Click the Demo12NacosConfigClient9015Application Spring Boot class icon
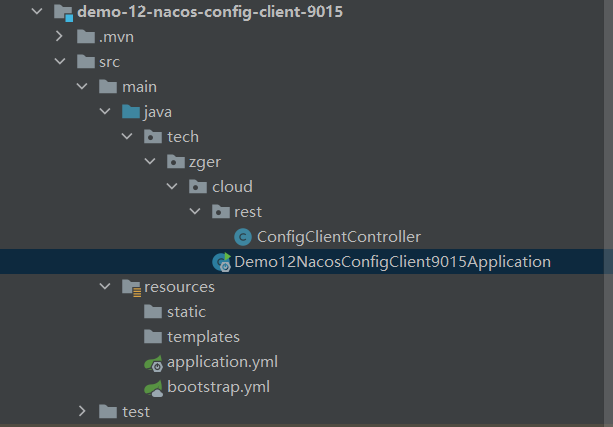Image resolution: width=613 pixels, height=427 pixels. point(222,262)
